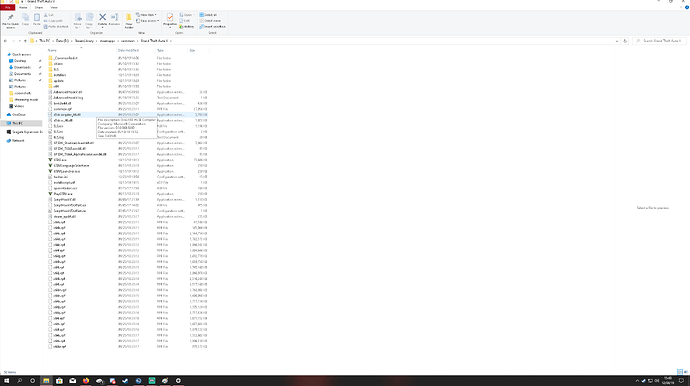
Task: Sort by the Type column header
Action: (x=160, y=51)
